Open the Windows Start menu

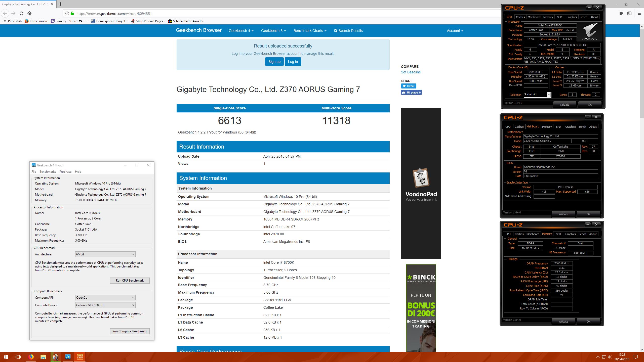pyautogui.click(x=6, y=357)
